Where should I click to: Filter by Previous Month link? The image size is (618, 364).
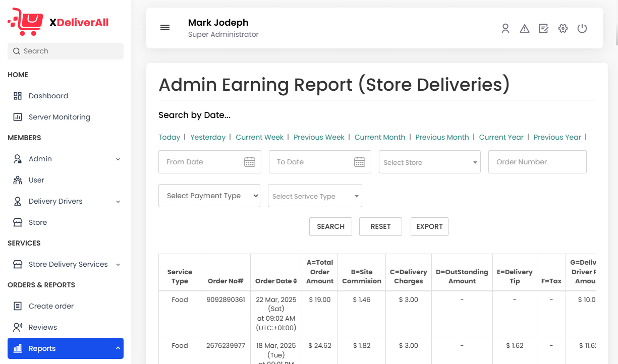[x=442, y=137]
